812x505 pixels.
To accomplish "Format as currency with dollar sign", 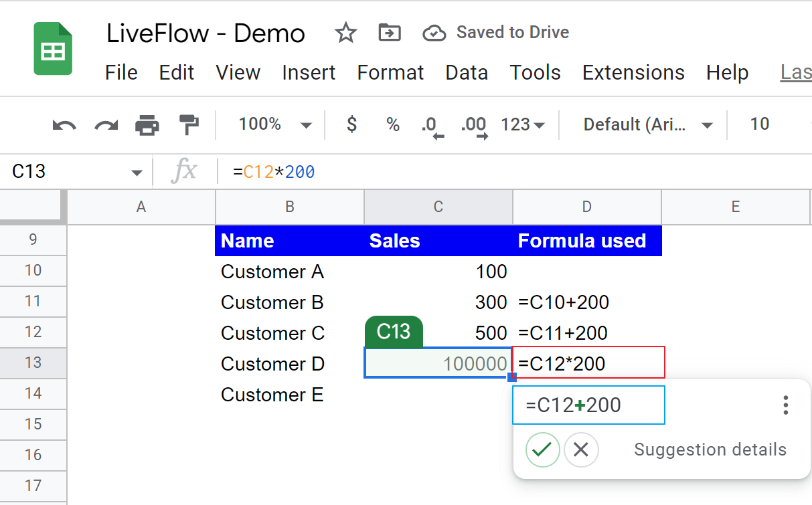I will (x=351, y=124).
